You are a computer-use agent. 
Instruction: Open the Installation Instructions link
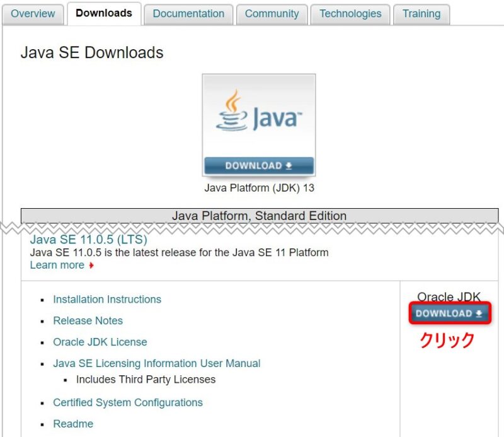(x=107, y=299)
